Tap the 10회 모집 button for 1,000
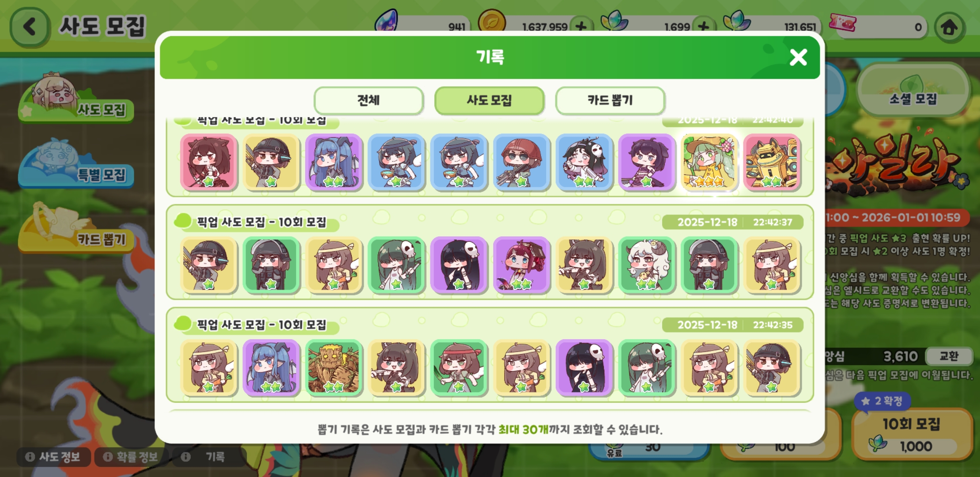 [912, 434]
